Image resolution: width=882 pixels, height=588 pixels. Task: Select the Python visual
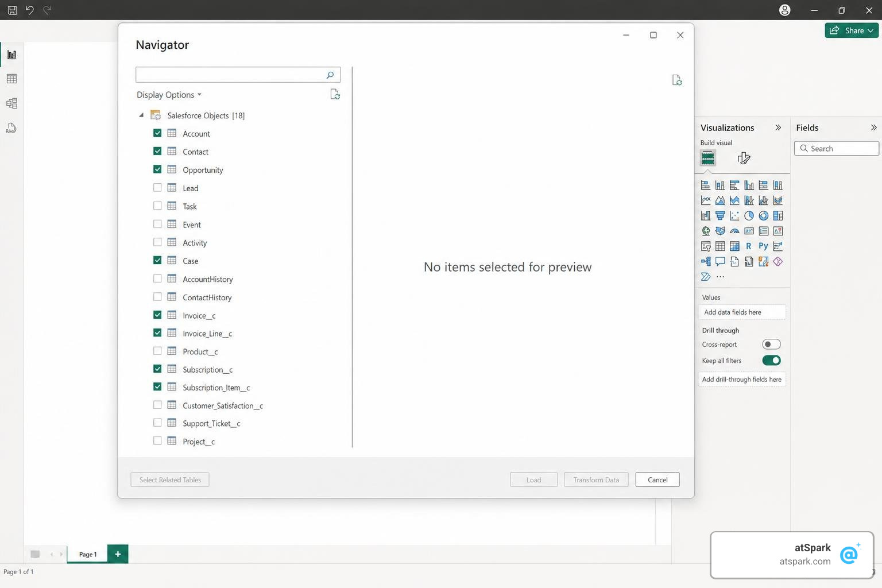(763, 246)
